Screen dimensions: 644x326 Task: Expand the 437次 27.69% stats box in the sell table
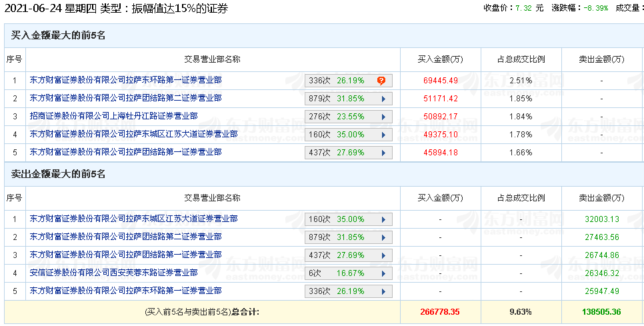tap(348, 255)
